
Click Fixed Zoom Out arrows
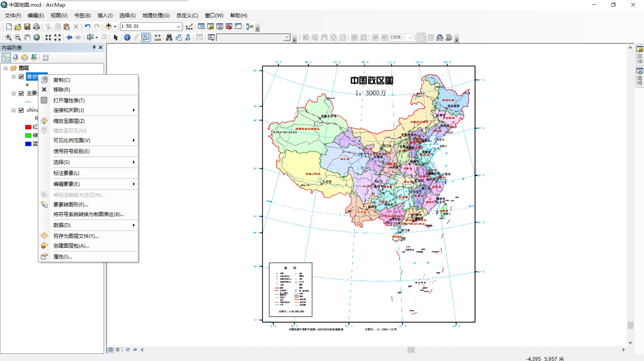58,38
